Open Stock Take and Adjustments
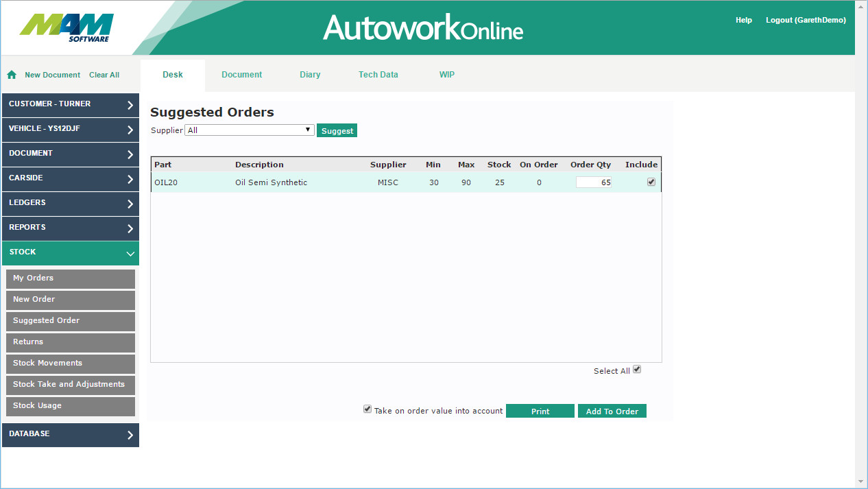Image resolution: width=868 pixels, height=489 pixels. pos(69,385)
